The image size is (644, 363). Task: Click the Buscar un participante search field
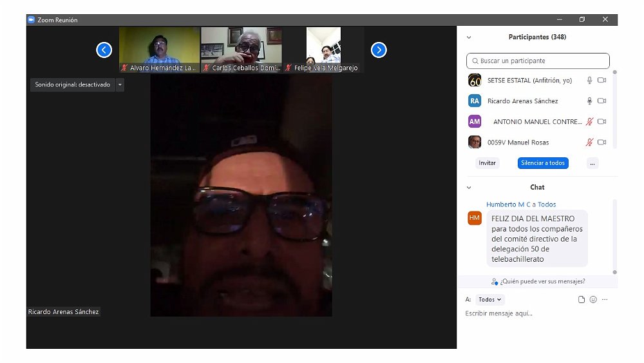[538, 61]
